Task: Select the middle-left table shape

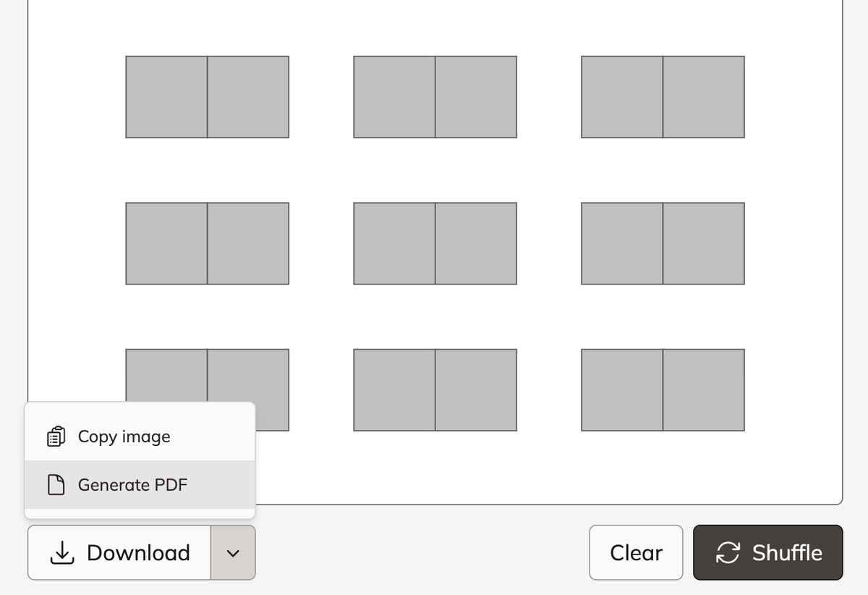Action: point(208,243)
